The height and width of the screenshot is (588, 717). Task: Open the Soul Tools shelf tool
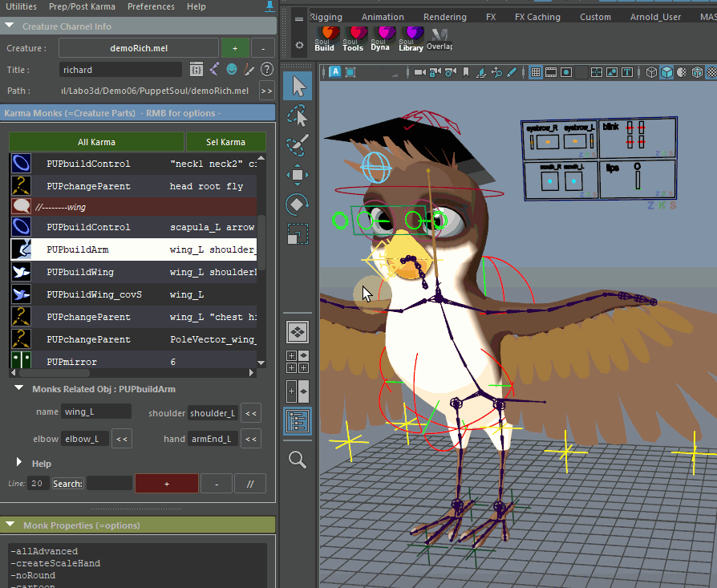(353, 39)
